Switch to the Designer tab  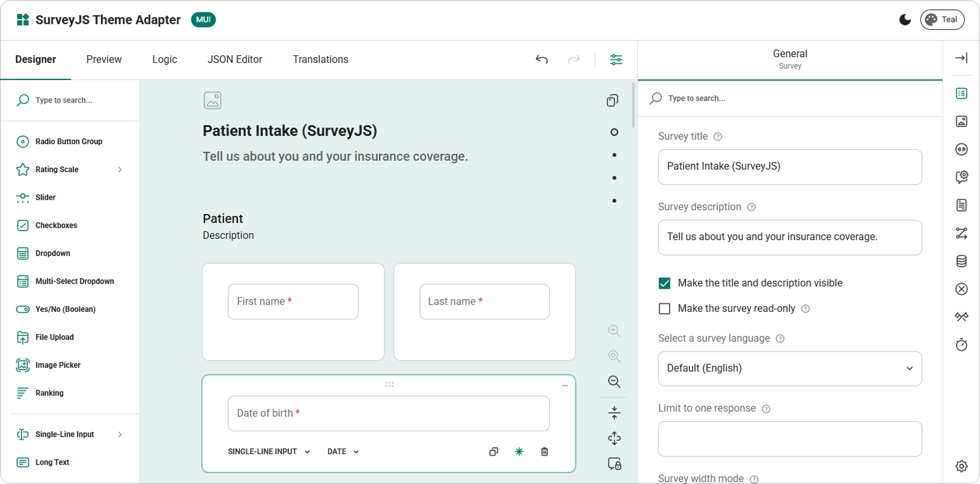[36, 60]
